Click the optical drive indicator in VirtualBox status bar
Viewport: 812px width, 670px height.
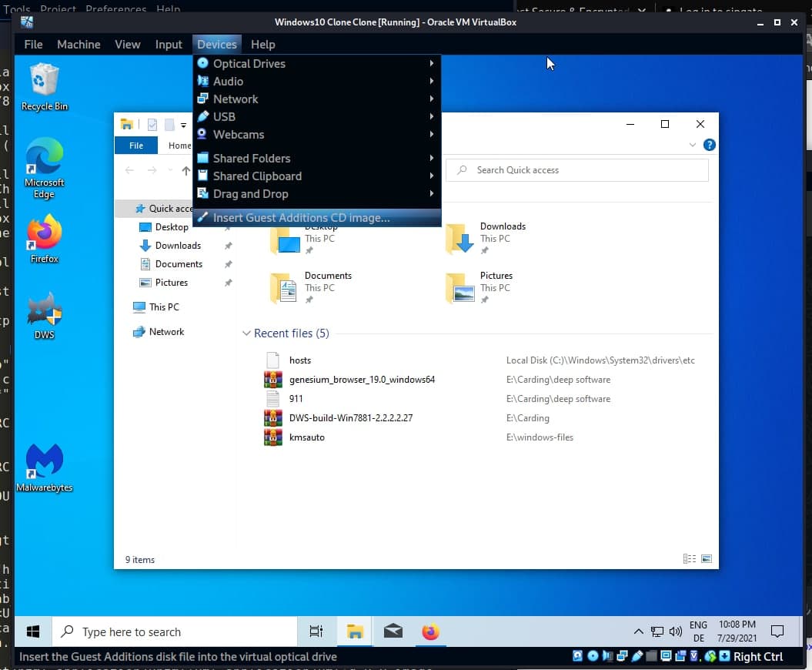click(x=593, y=656)
